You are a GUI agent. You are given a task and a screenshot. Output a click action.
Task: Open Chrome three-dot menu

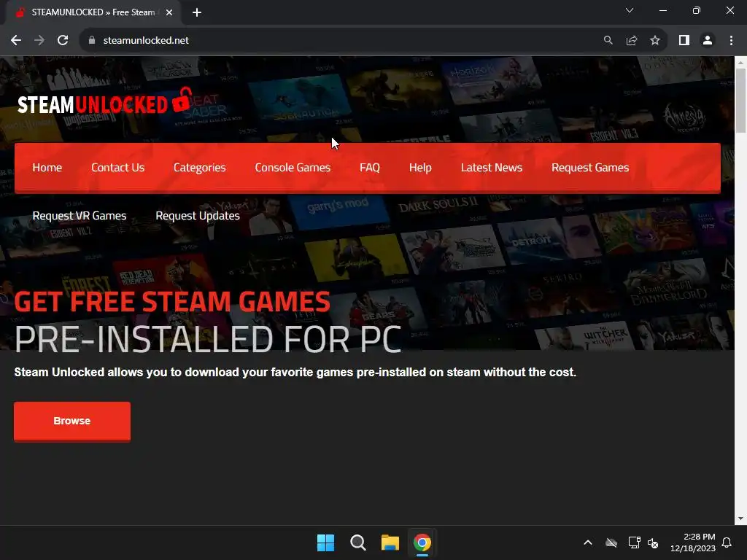[731, 41]
